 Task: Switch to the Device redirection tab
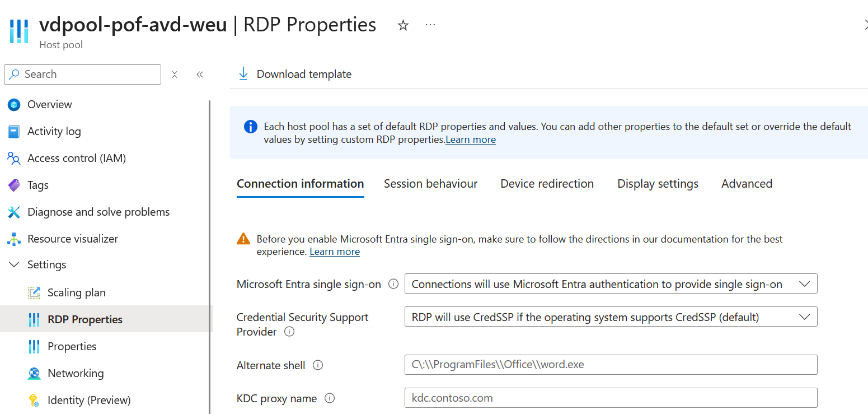[547, 184]
